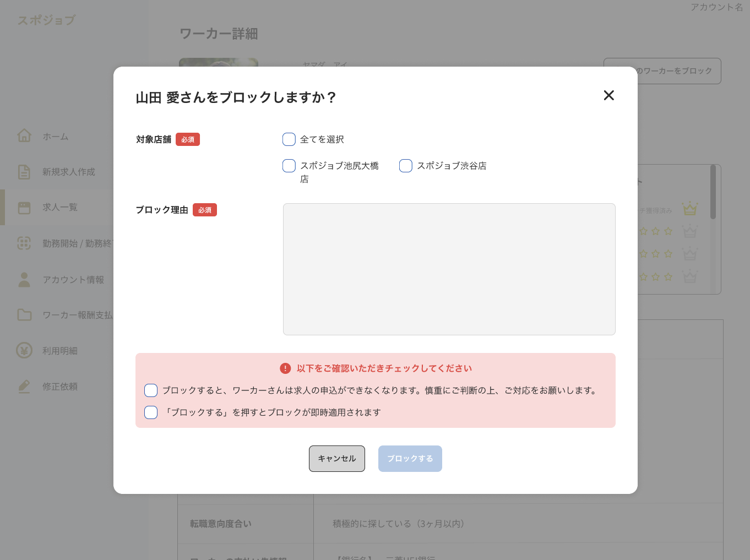This screenshot has height=560, width=750.
Task: Acknowledge the block application warning checkbox
Action: click(150, 390)
